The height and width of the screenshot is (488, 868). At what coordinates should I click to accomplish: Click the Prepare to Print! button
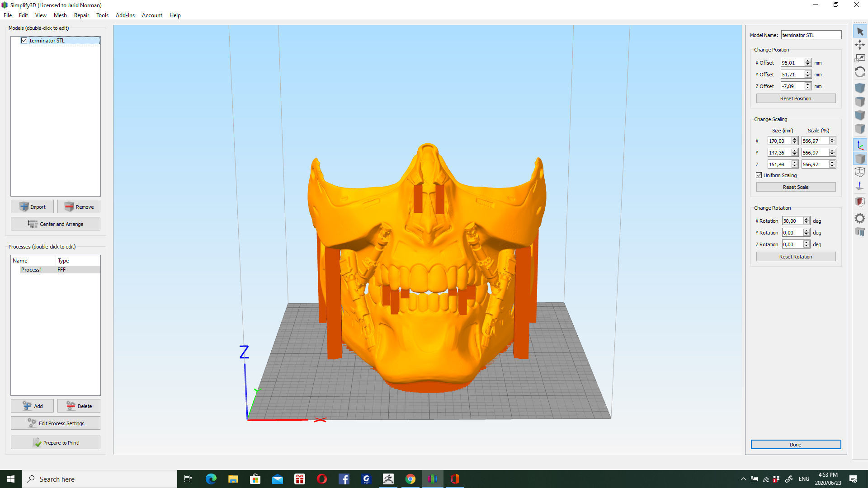(x=56, y=443)
